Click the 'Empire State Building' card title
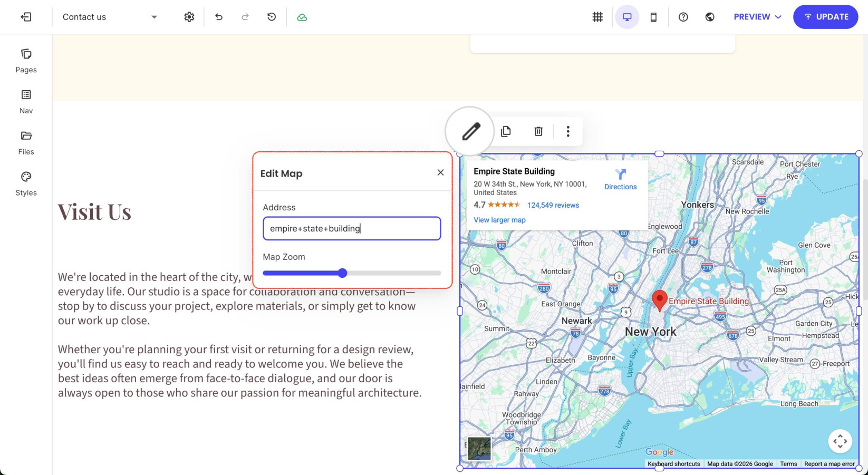The height and width of the screenshot is (475, 868). [514, 171]
